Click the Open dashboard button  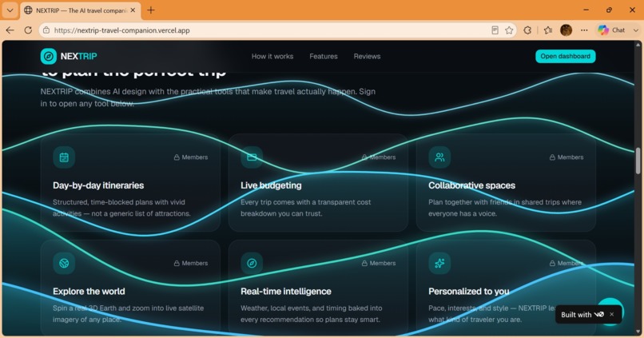[x=565, y=56]
